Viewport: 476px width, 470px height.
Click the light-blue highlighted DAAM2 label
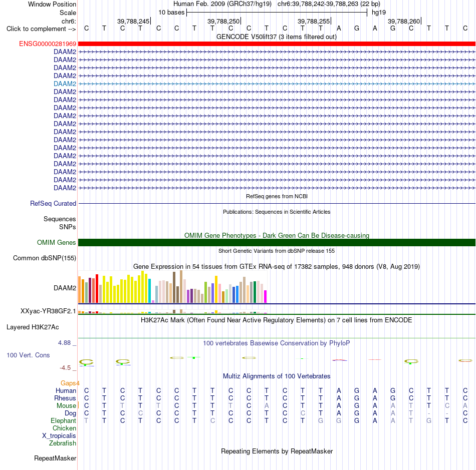(x=65, y=84)
